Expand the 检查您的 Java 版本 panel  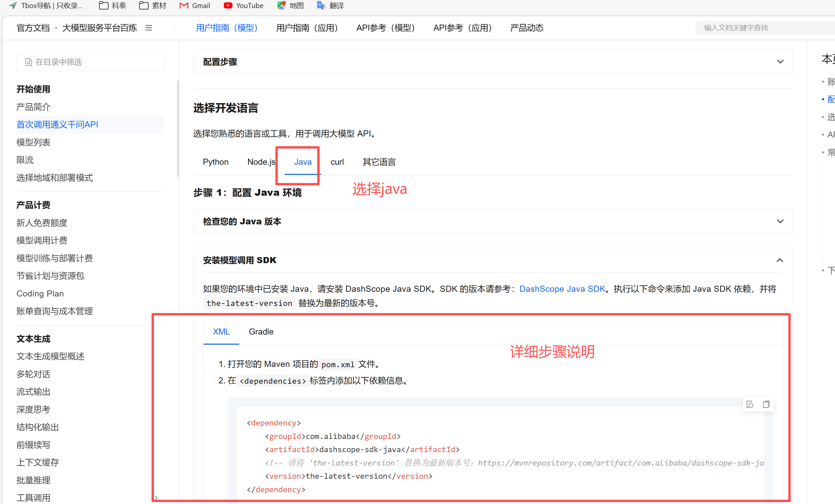[x=780, y=222]
